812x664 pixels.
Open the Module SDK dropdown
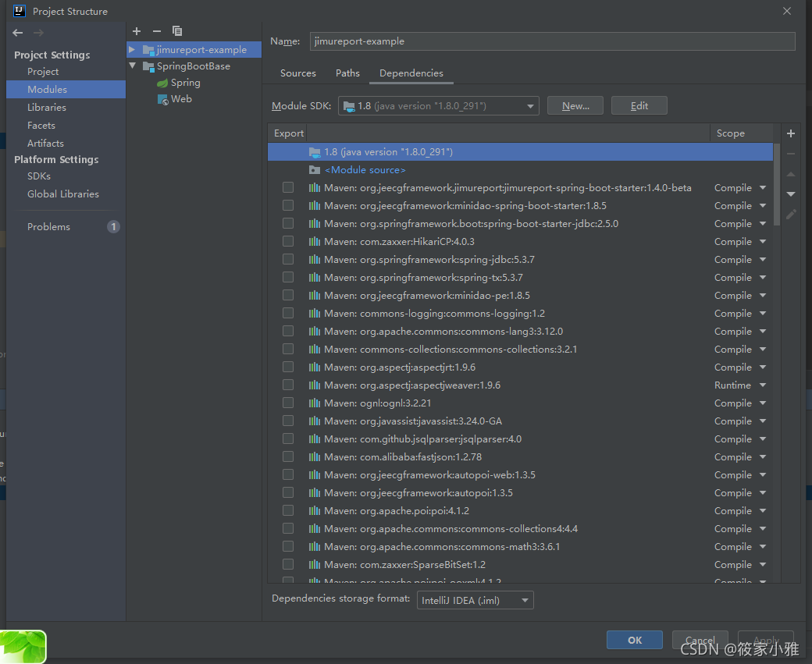point(439,105)
